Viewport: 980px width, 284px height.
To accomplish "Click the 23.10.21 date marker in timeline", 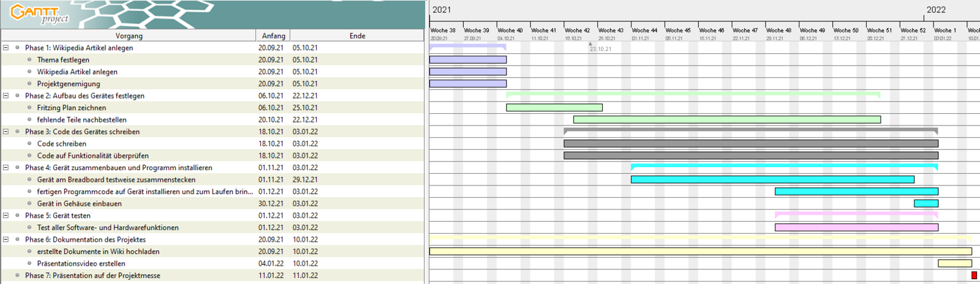I will [600, 49].
